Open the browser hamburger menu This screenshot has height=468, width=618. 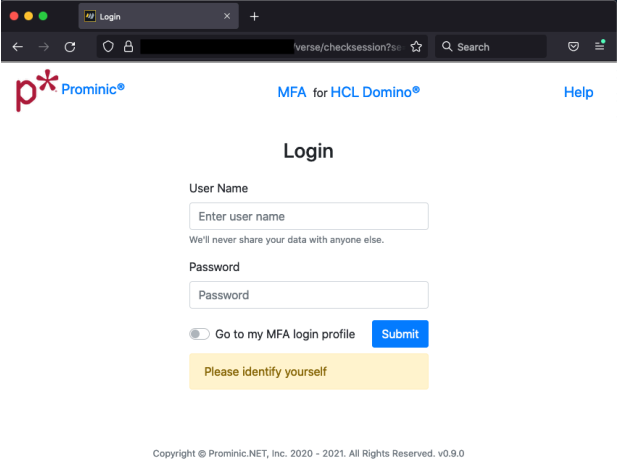[599, 46]
